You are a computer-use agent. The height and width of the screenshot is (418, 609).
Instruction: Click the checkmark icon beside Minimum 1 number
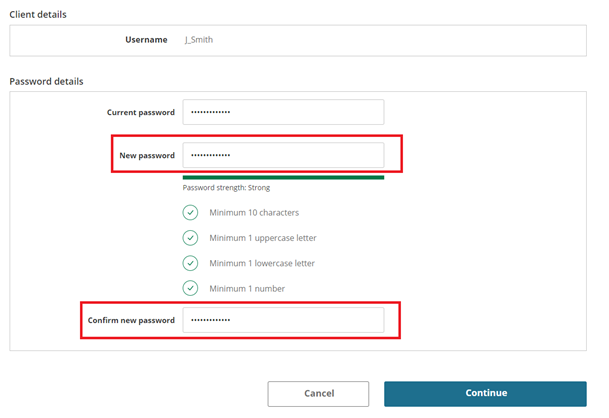(190, 288)
